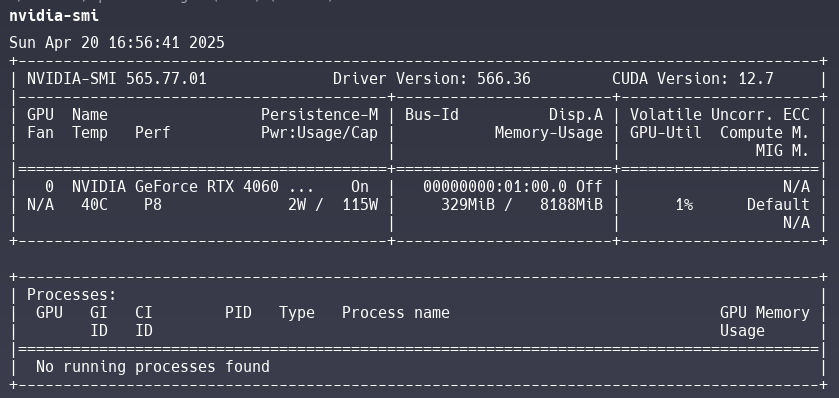
Task: Click the GPU-Util column header
Action: point(666,133)
